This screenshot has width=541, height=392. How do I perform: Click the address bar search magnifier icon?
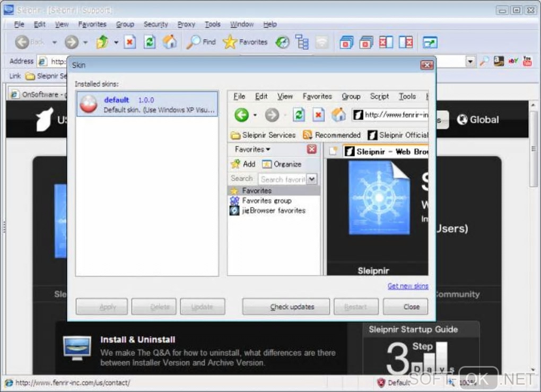click(484, 62)
